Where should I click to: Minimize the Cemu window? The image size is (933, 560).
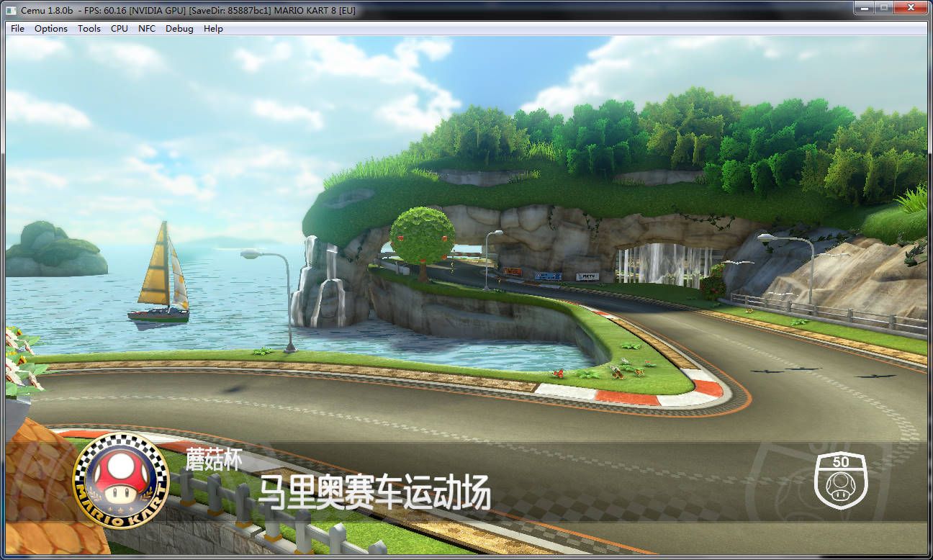click(x=863, y=7)
